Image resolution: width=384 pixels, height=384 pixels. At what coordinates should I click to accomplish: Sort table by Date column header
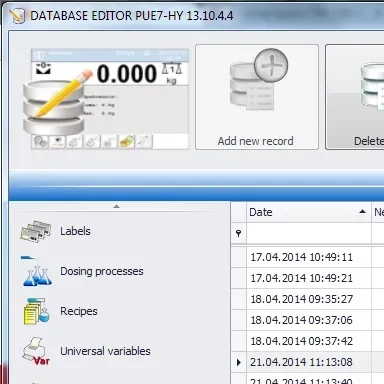309,212
